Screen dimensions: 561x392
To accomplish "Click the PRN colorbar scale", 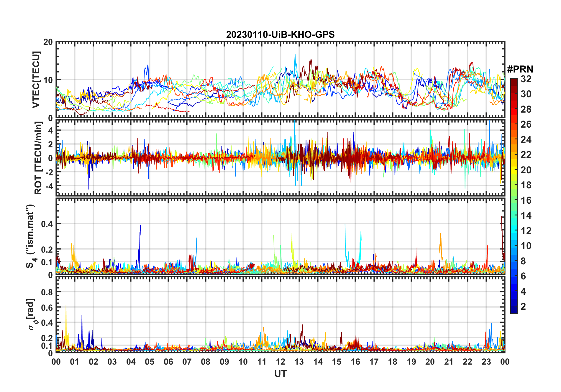I will pyautogui.click(x=514, y=196).
